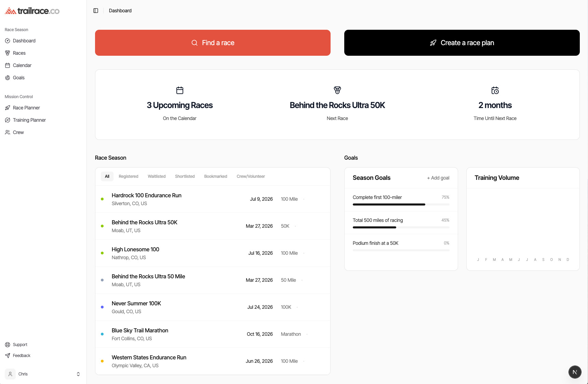
Task: Click the Support lifebuoy icon
Action: pos(8,345)
